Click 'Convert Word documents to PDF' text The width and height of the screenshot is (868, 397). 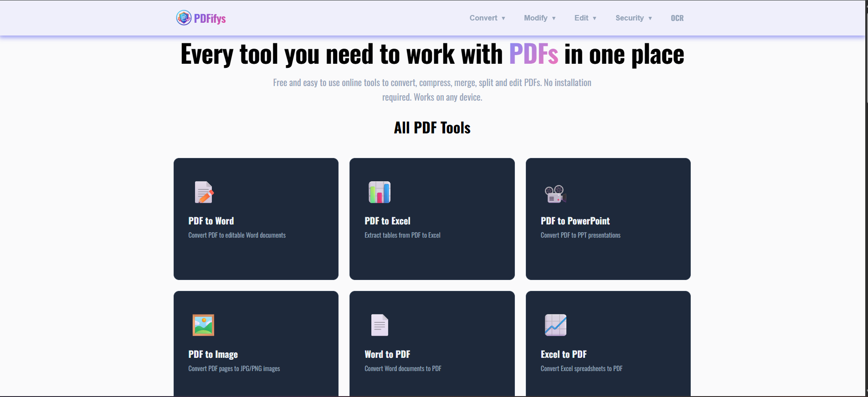(x=403, y=369)
